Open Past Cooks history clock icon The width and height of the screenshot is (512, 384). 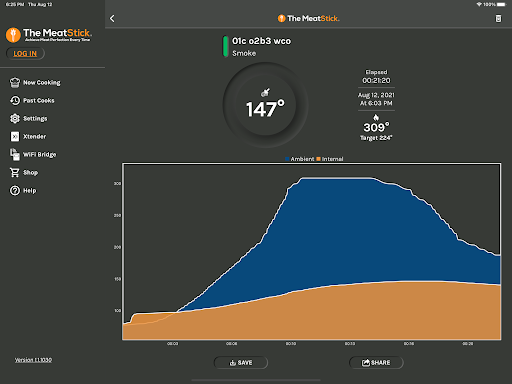click(x=15, y=100)
